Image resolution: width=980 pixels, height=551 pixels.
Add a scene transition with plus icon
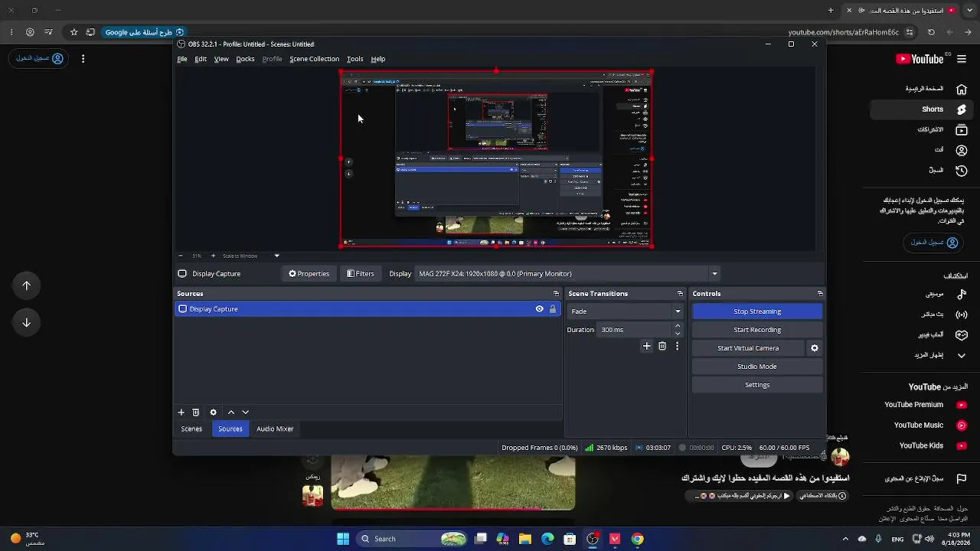[x=647, y=347]
